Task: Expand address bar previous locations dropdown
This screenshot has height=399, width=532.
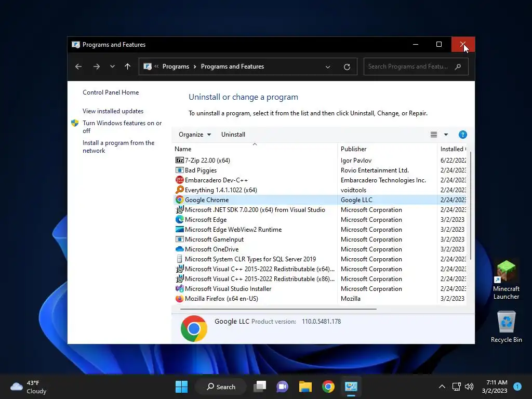Action: pyautogui.click(x=328, y=67)
